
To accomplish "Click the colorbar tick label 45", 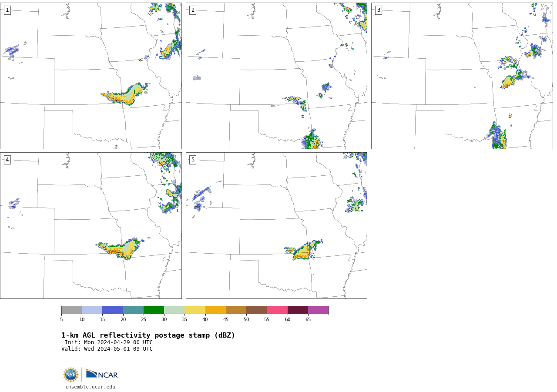I will point(226,319).
